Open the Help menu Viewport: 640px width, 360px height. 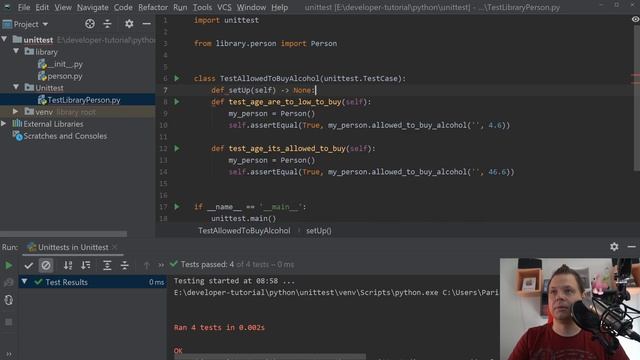click(x=280, y=7)
